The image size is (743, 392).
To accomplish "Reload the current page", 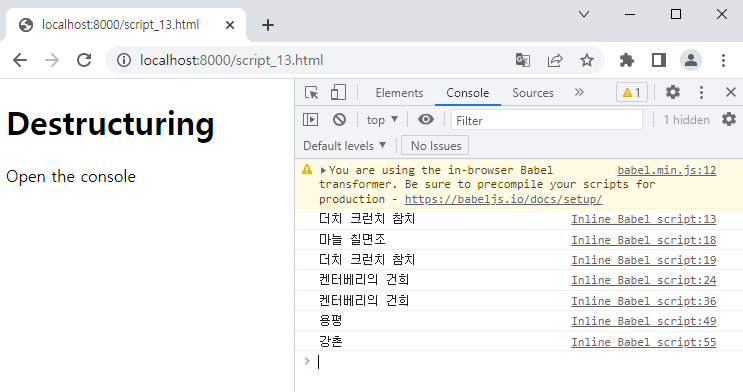I will [x=84, y=60].
